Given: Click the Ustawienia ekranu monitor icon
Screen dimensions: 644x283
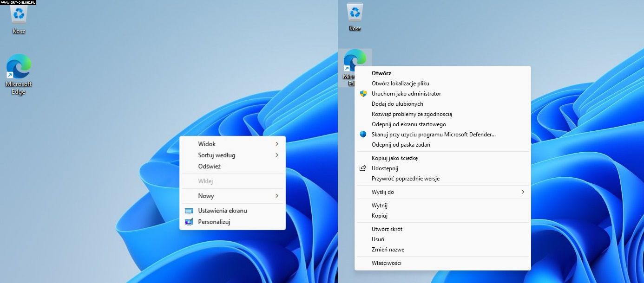Looking at the screenshot, I should (189, 211).
